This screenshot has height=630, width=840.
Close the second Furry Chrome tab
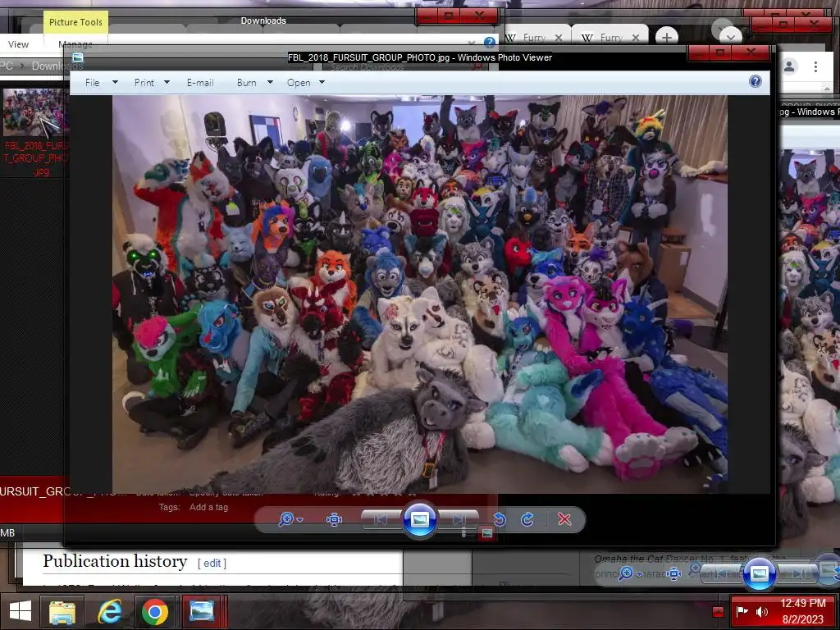636,38
